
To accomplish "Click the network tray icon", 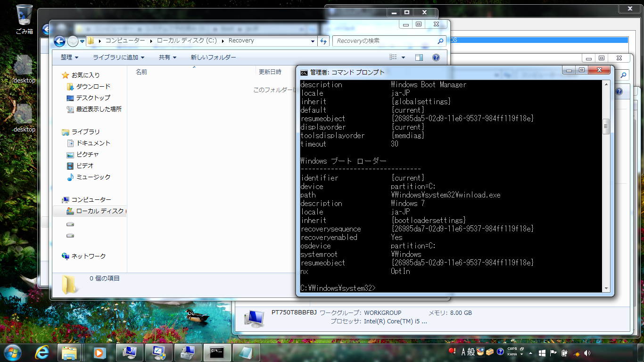I will click(576, 353).
